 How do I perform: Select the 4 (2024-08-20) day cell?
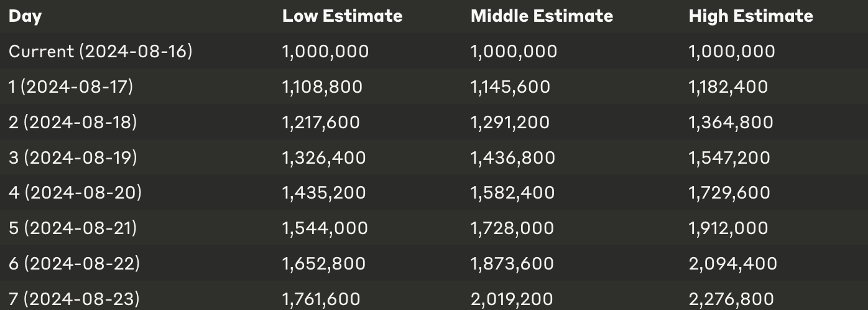tap(75, 192)
